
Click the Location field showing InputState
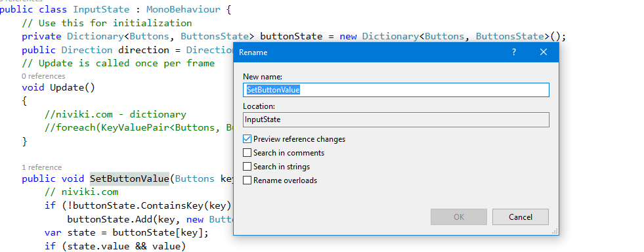[396, 120]
